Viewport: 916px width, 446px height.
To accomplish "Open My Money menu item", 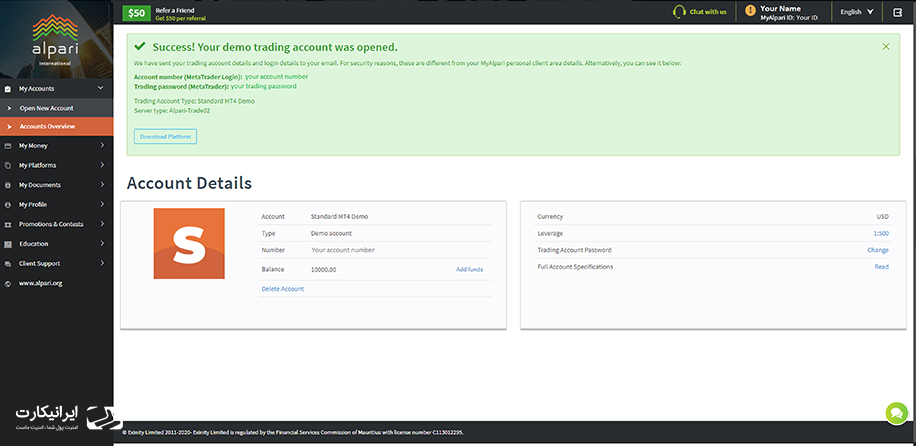I will tap(57, 146).
